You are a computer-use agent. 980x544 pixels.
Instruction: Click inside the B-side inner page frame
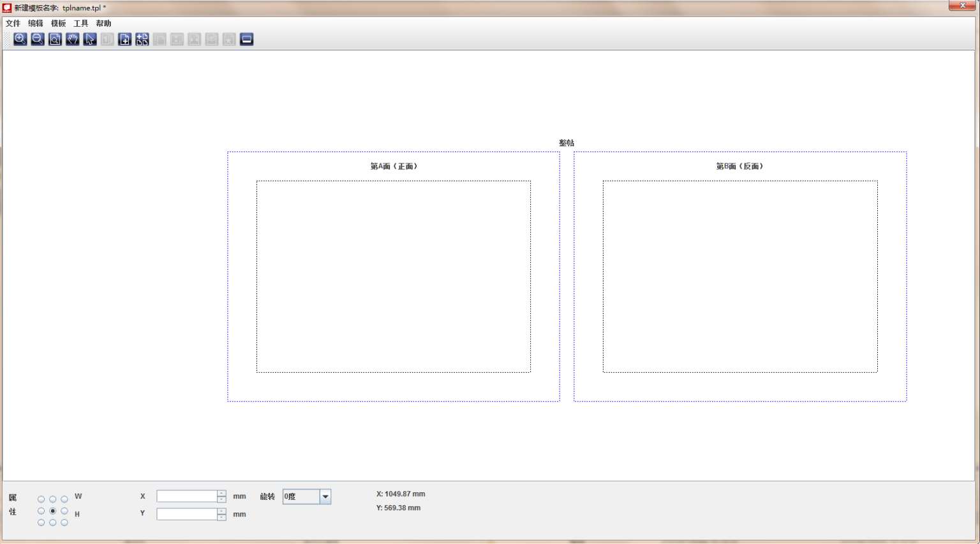(740, 276)
